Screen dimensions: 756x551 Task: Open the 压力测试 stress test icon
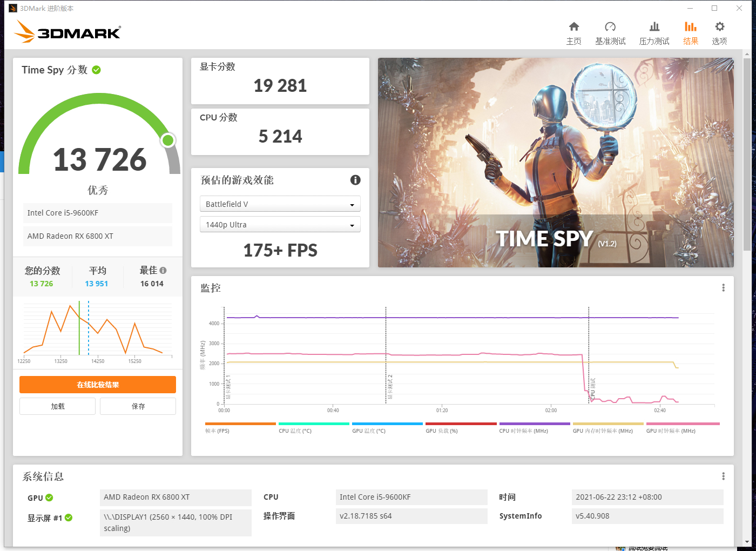point(654,26)
